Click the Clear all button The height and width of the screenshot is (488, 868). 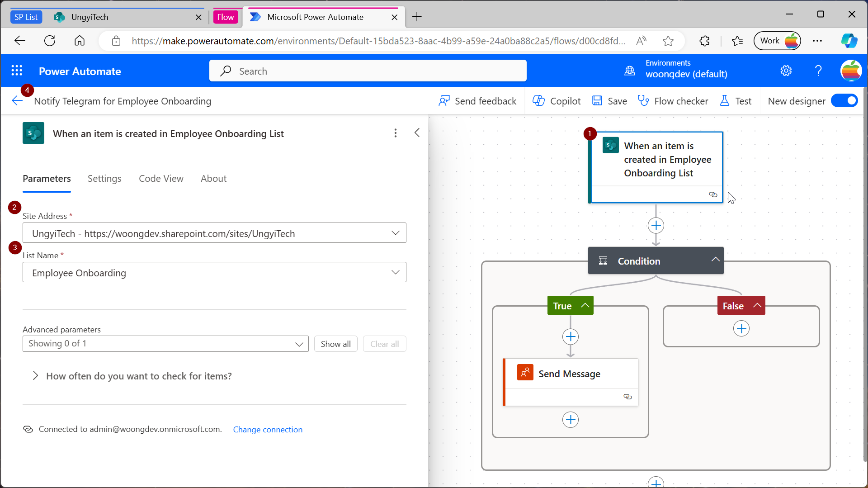point(385,344)
